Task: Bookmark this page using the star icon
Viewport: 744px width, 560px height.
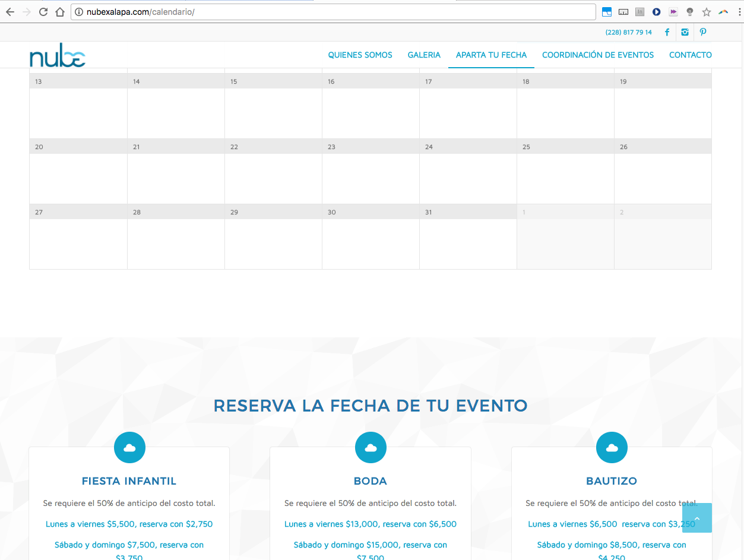Action: tap(706, 12)
